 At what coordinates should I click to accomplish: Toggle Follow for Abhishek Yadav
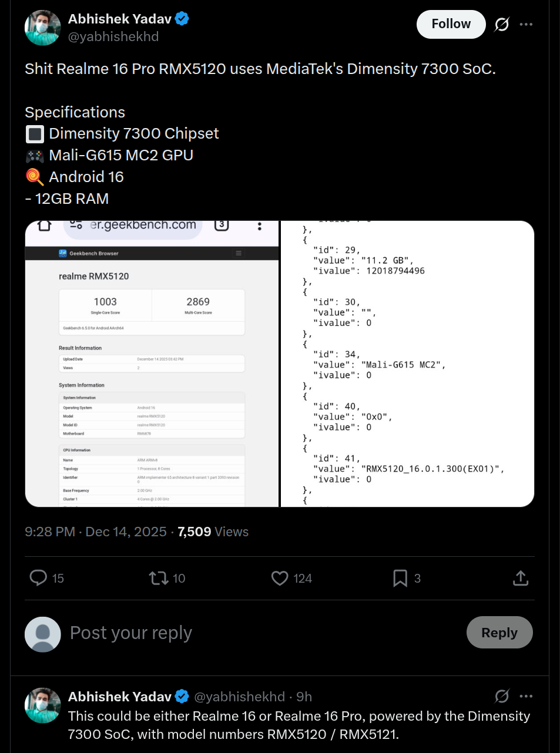[x=451, y=24]
